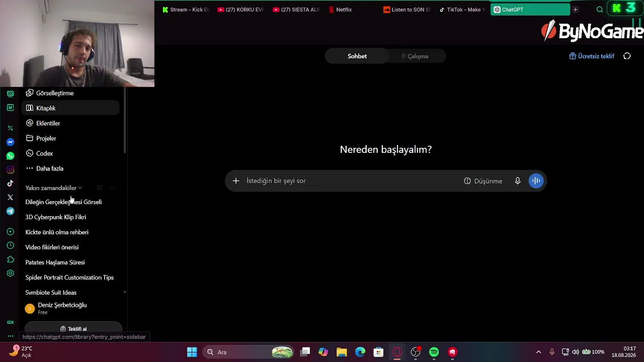Open the GX Corner icon in sidebar

point(10,322)
